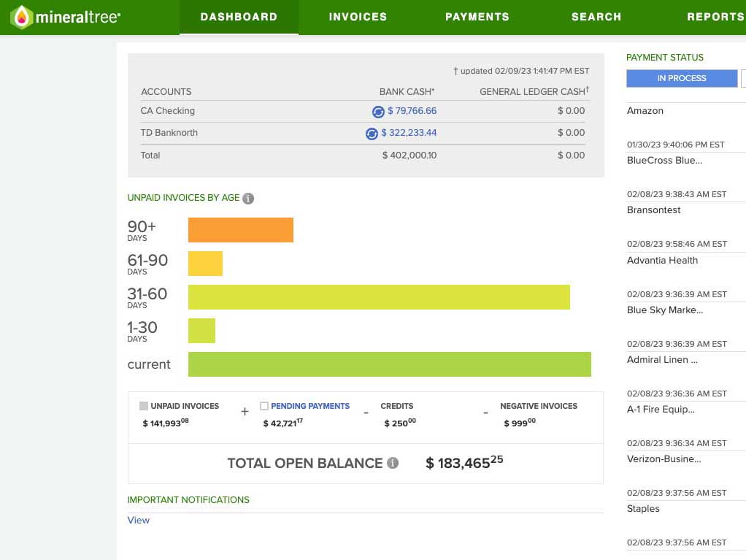
Task: Refresh CA Checking bank balance icon
Action: point(378,112)
